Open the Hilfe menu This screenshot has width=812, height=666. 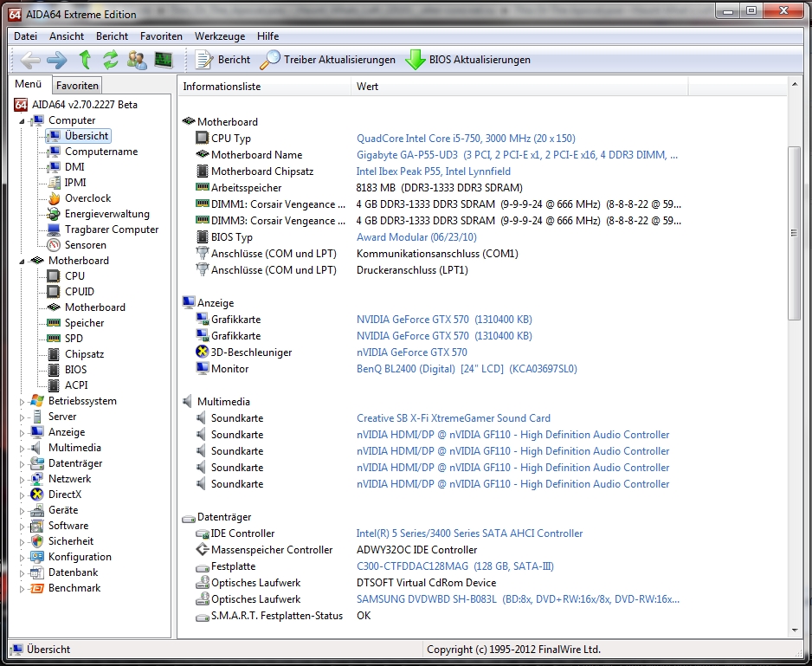point(267,36)
